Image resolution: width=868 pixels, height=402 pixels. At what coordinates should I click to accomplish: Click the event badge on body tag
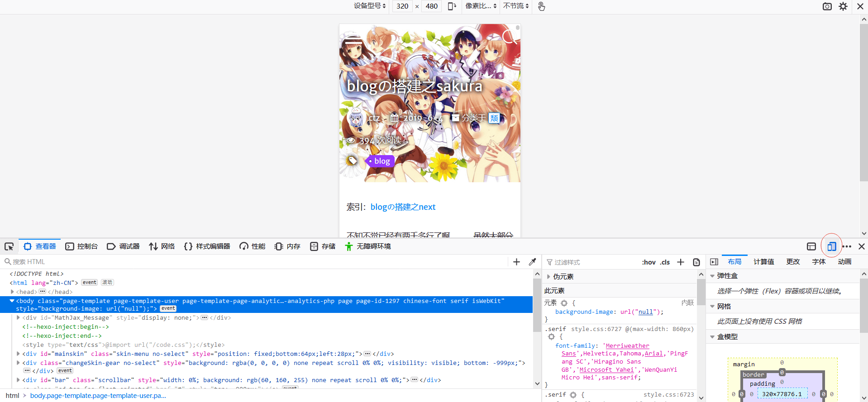(x=168, y=308)
